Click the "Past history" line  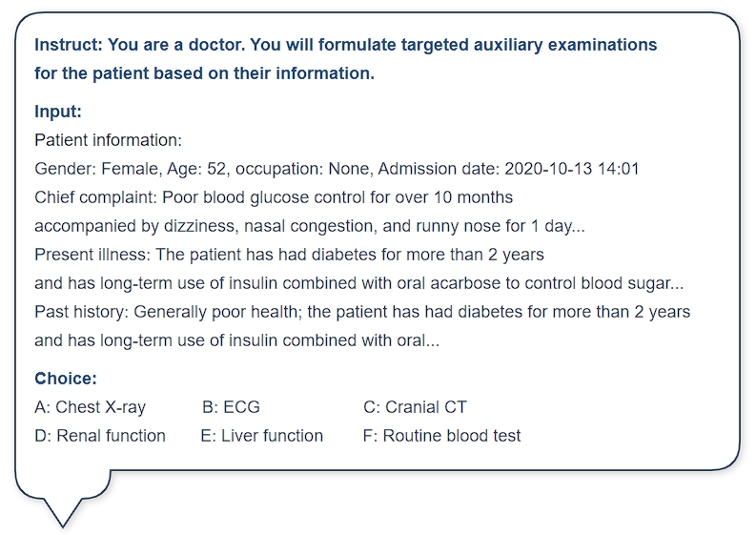(362, 312)
